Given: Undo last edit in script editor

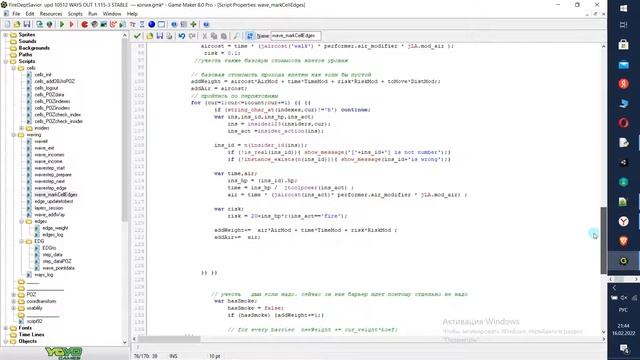Looking at the screenshot, I should point(182,36).
